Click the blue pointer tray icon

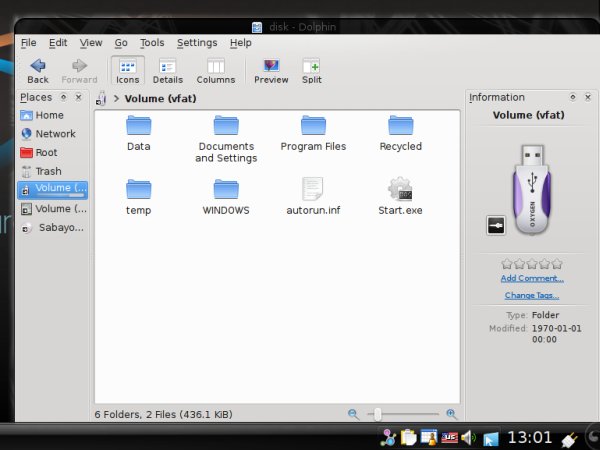tap(491, 439)
